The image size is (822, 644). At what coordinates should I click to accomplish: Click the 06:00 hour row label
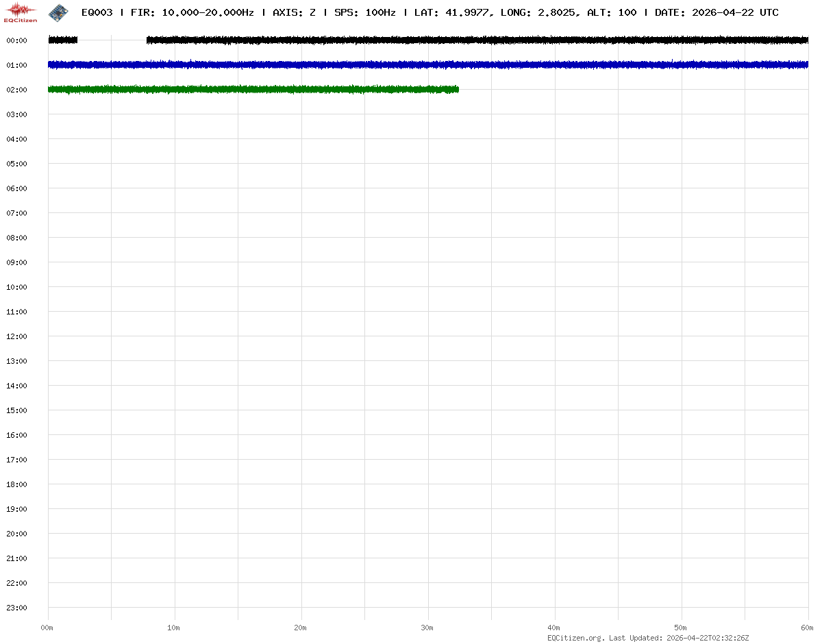[16, 188]
